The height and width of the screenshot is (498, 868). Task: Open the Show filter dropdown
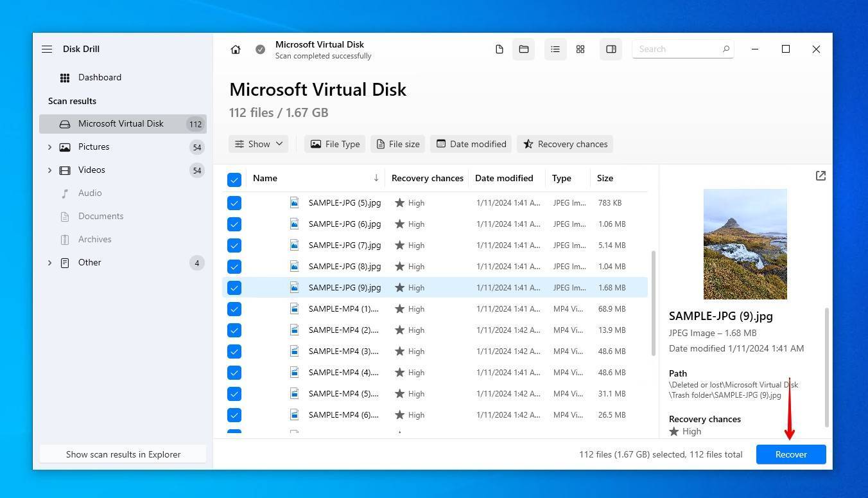pos(258,144)
